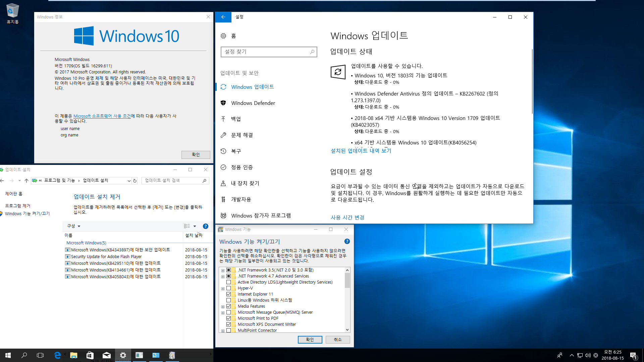Open Windows 기능 켜기/끄기 link
This screenshot has width=644, height=362.
(x=27, y=214)
